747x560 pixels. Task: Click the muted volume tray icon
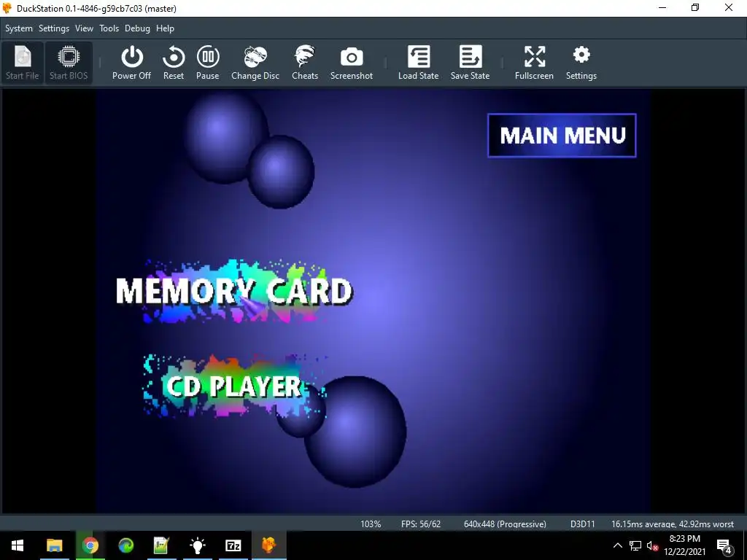(x=652, y=545)
